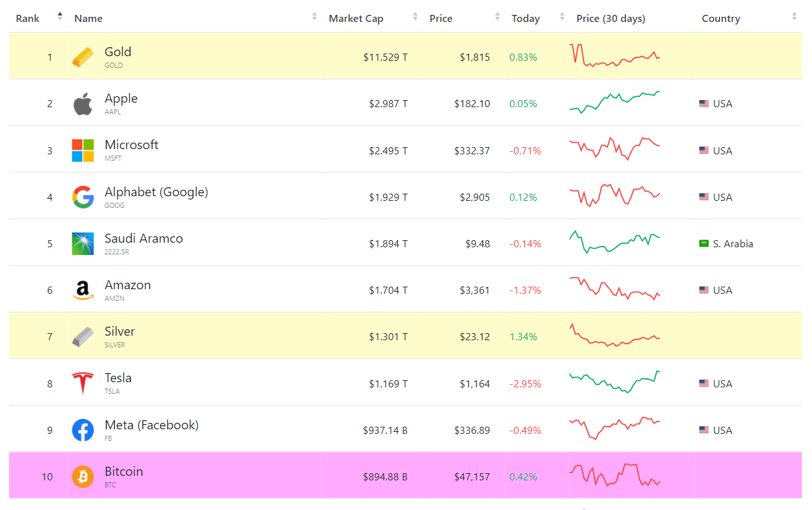Click Meta's 30-day price chart
This screenshot has height=510, width=812.
click(615, 428)
